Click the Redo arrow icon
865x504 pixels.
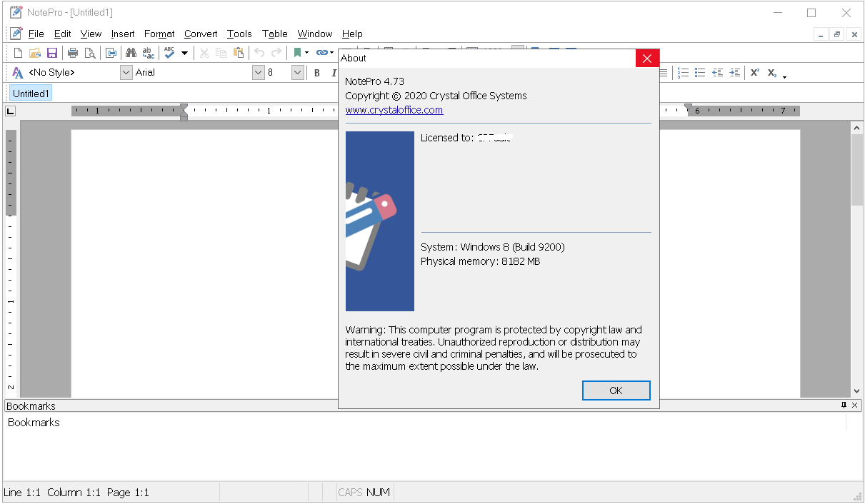pos(276,53)
